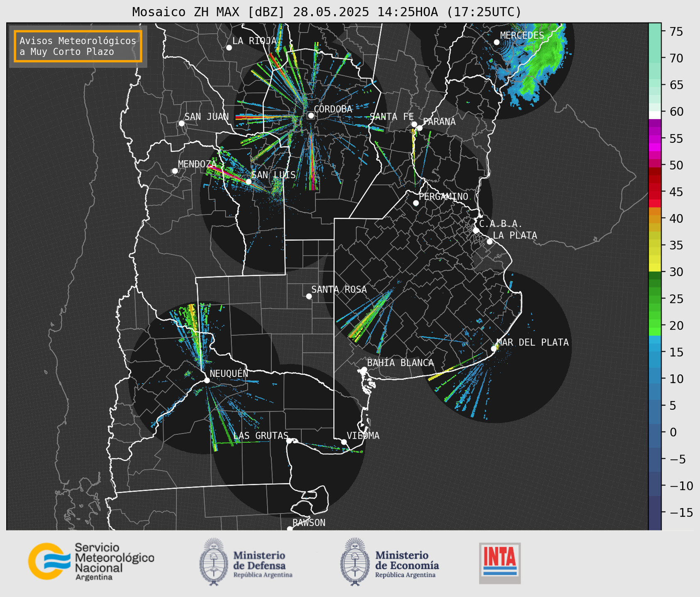The height and width of the screenshot is (597, 700).
Task: Click the 30 dBZ yellow color band
Action: 655,268
